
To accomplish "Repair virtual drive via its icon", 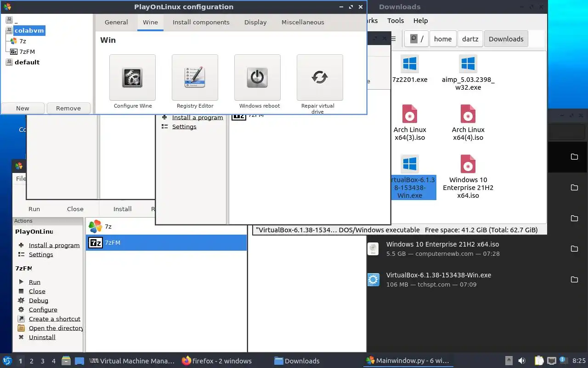I will (x=320, y=77).
